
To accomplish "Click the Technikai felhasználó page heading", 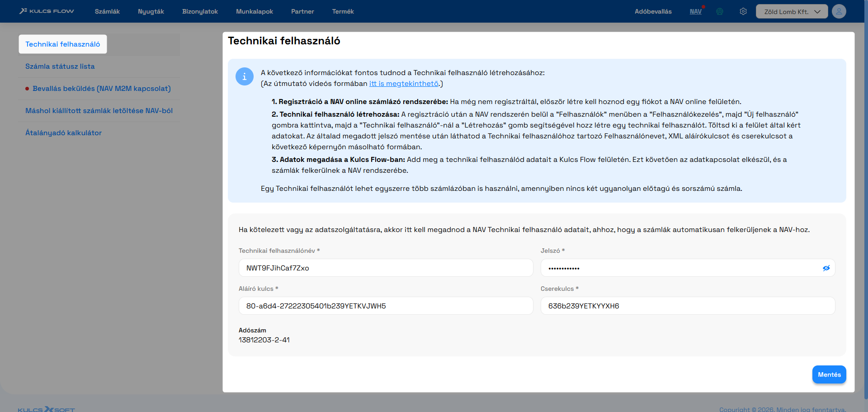I will (x=284, y=41).
